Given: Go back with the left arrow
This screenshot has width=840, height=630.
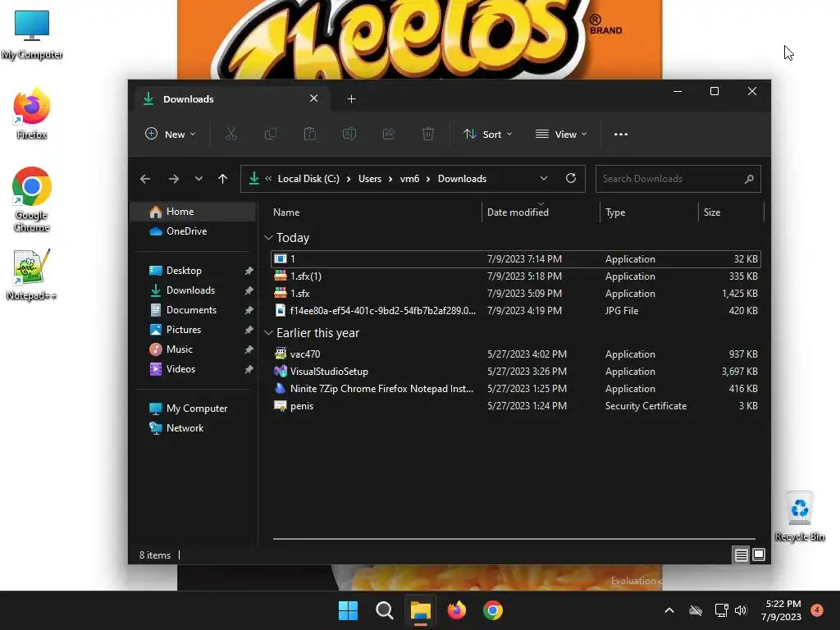Looking at the screenshot, I should pyautogui.click(x=145, y=179).
